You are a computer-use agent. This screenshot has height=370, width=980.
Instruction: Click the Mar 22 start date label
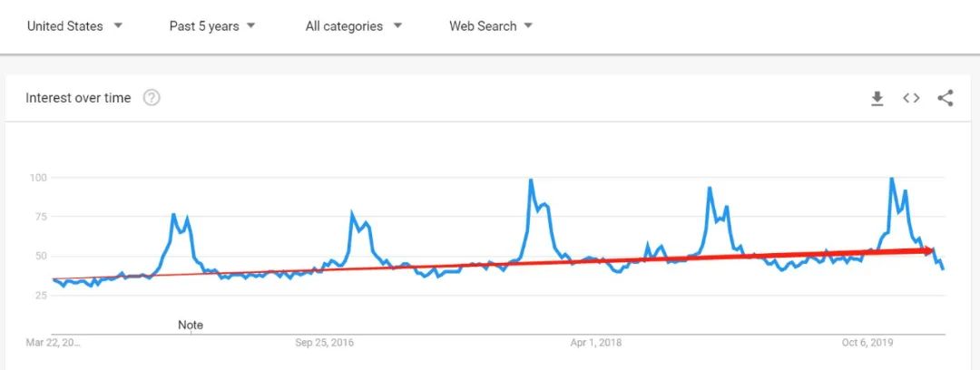coord(54,343)
